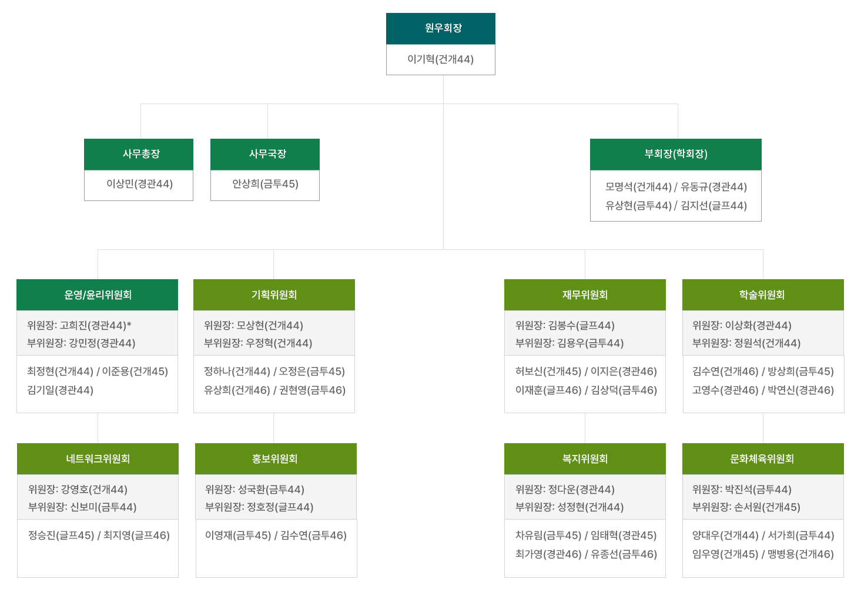Select the line 정승진(글프45) / 최지영(글프46)
The height and width of the screenshot is (616, 861).
pyautogui.click(x=99, y=535)
